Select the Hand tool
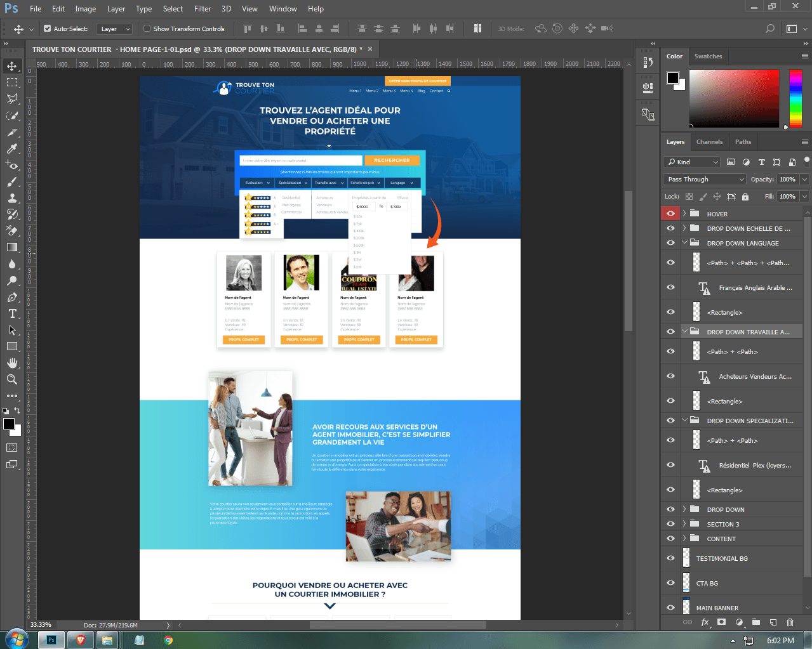 [x=12, y=363]
